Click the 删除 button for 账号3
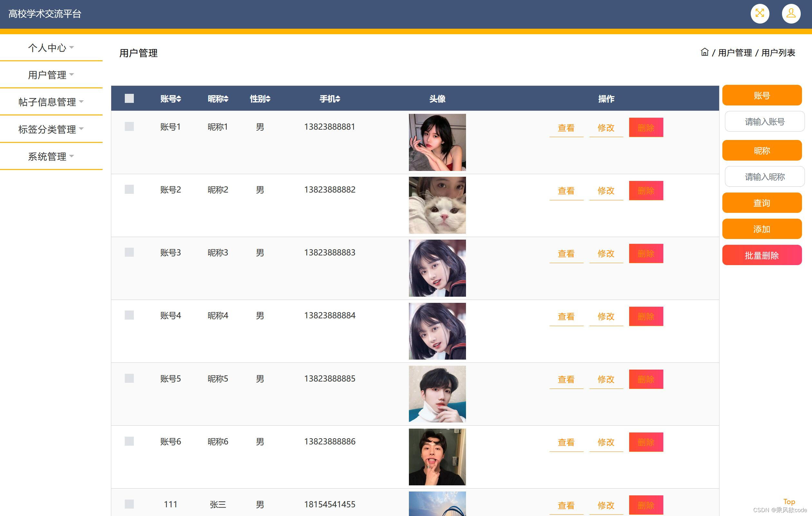This screenshot has width=812, height=516. (646, 253)
